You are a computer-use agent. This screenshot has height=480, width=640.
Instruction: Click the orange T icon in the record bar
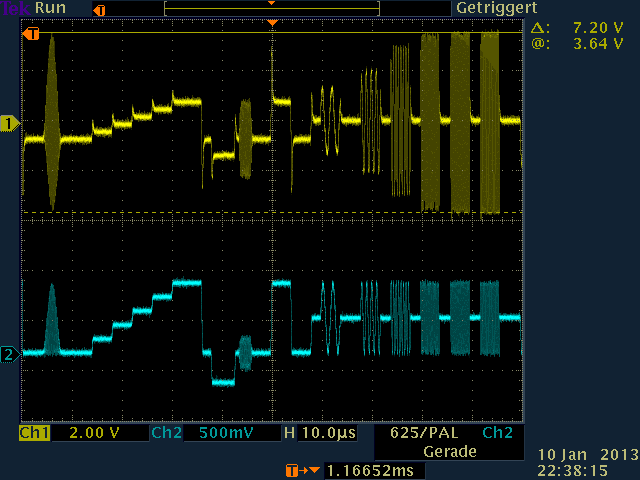(98, 9)
